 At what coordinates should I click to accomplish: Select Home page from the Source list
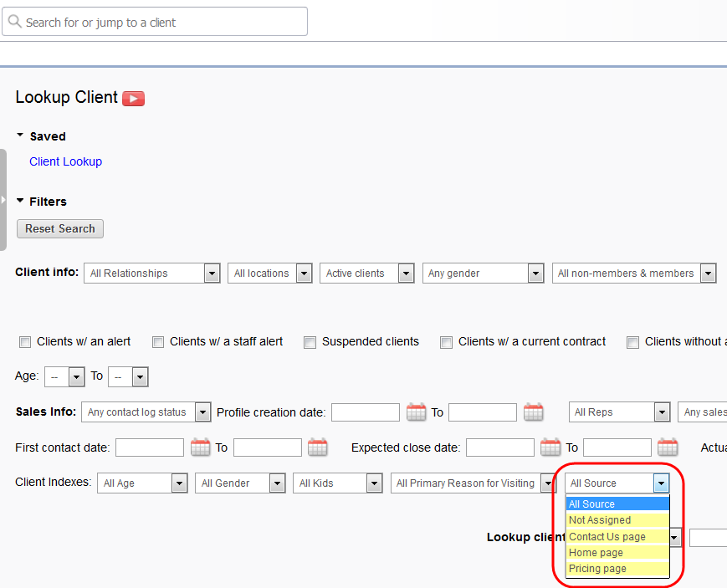[x=596, y=552]
